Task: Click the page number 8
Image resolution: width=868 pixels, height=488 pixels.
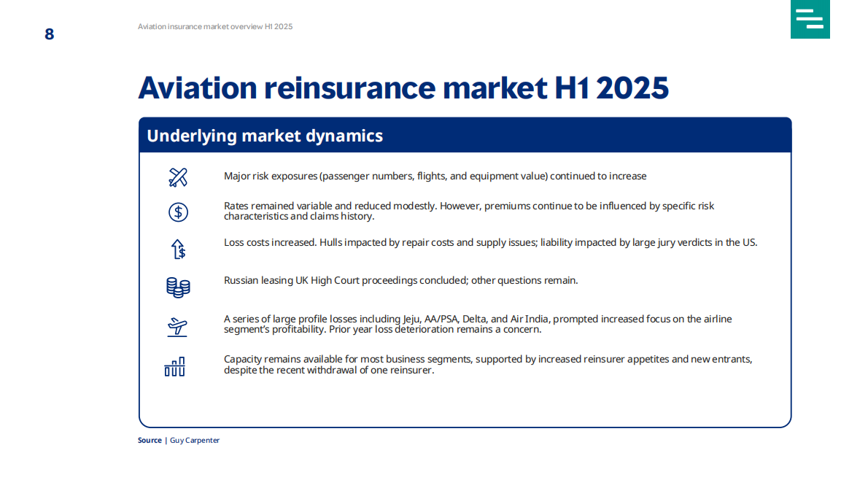Action: pos(48,34)
